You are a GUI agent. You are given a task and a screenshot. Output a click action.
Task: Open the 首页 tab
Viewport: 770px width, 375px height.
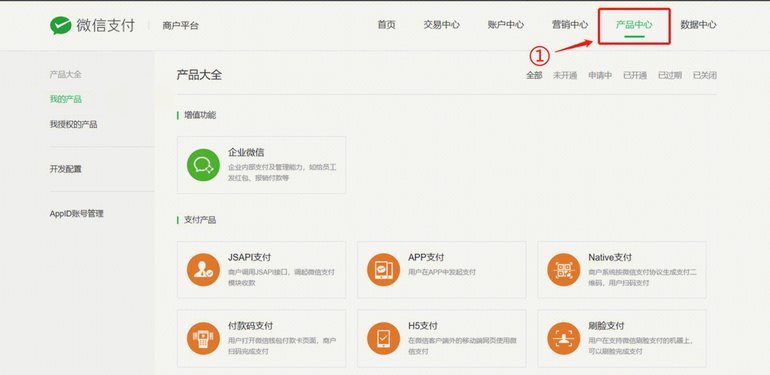point(386,25)
